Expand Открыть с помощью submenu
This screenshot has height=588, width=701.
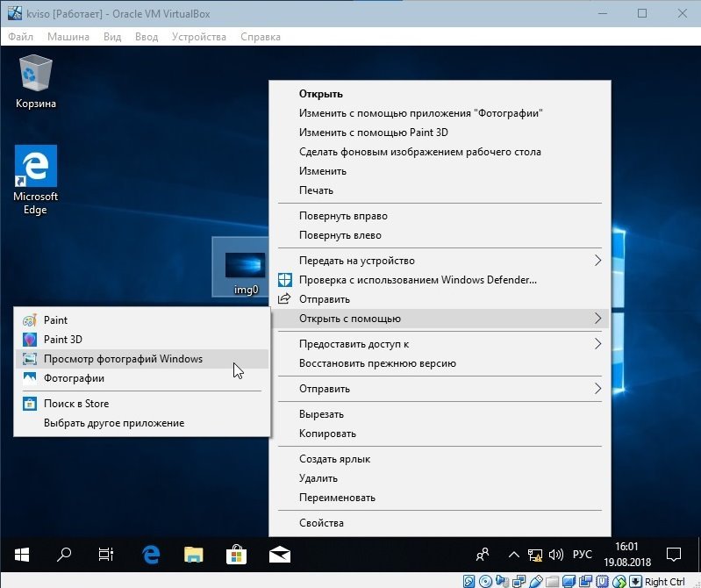pos(440,319)
